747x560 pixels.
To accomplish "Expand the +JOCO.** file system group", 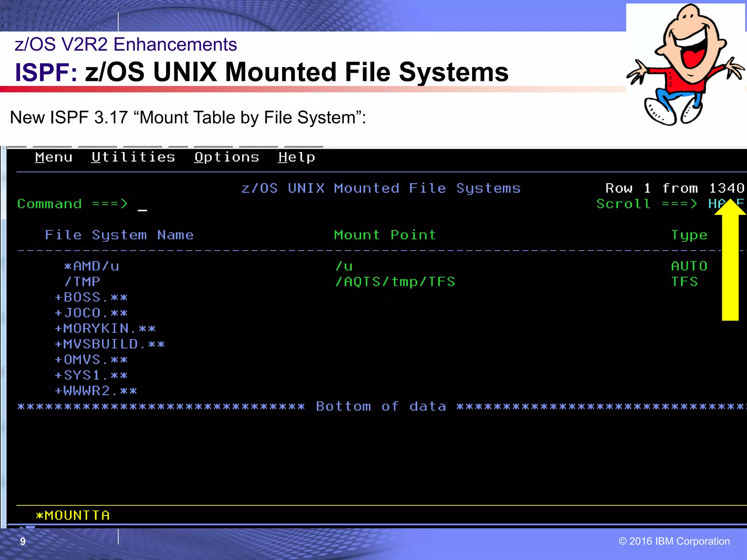I will [x=91, y=313].
